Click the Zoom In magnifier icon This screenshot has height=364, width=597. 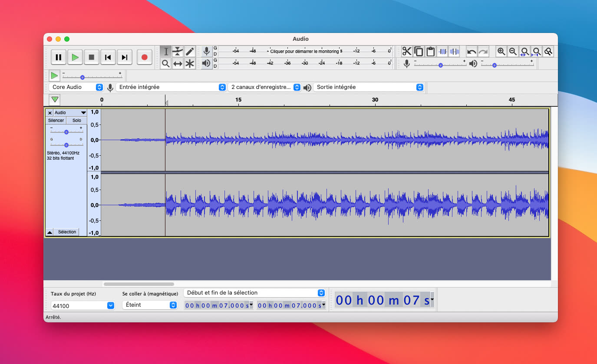(501, 51)
